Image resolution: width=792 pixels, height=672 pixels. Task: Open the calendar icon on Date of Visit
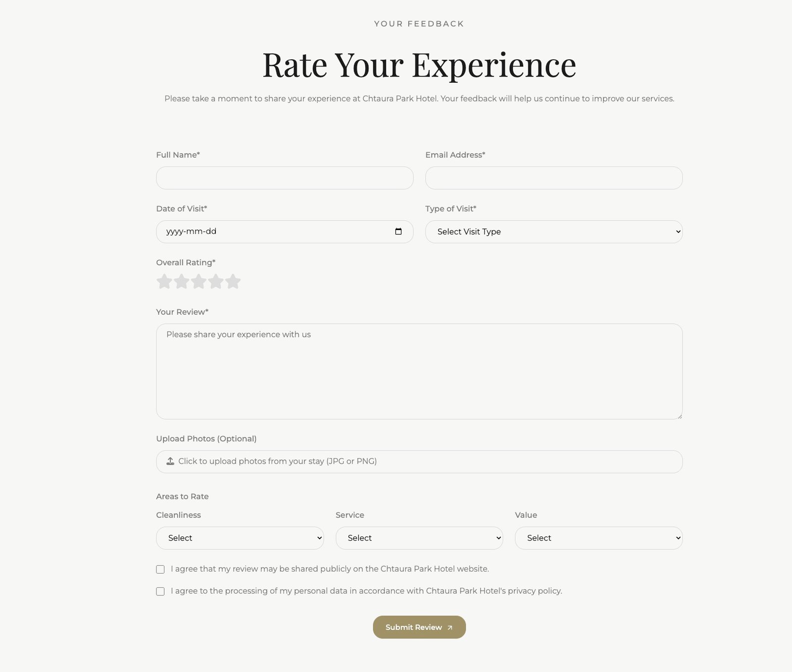tap(399, 231)
